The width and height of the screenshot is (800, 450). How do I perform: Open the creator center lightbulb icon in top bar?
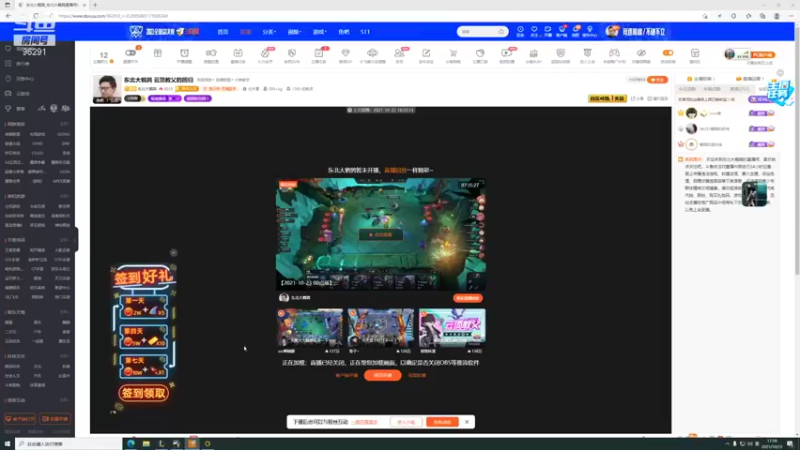(x=589, y=31)
